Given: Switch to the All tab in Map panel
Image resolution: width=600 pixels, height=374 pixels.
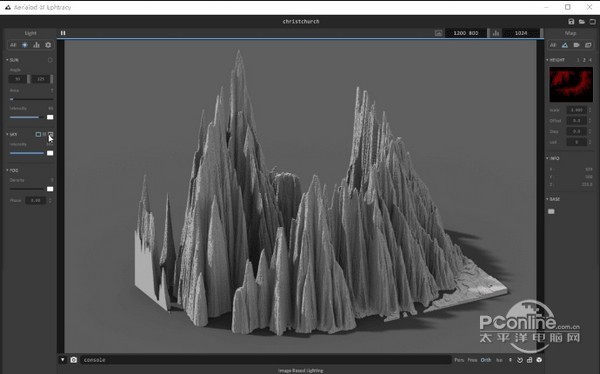Looking at the screenshot, I should click(x=553, y=45).
